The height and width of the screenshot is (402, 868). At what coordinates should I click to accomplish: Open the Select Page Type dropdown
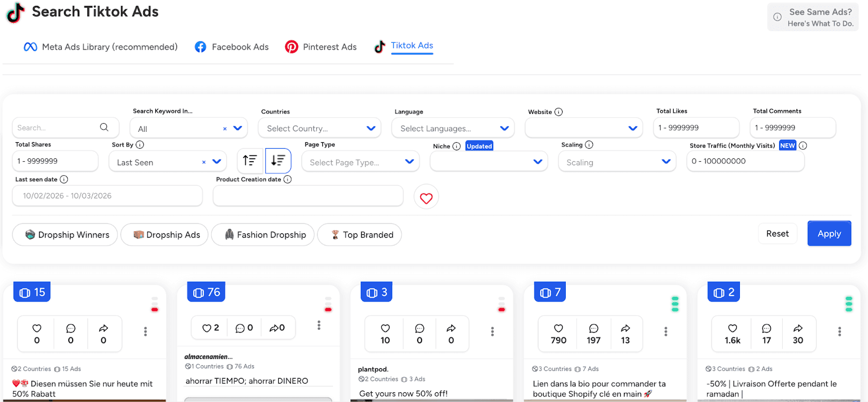tap(361, 162)
